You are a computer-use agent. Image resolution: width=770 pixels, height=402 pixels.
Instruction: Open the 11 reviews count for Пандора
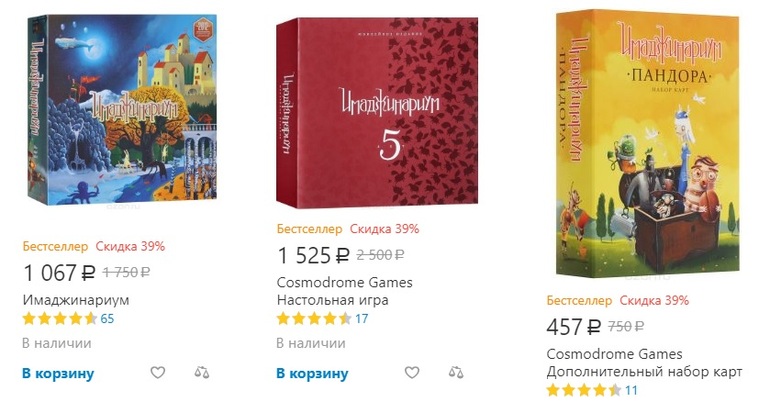tap(631, 390)
